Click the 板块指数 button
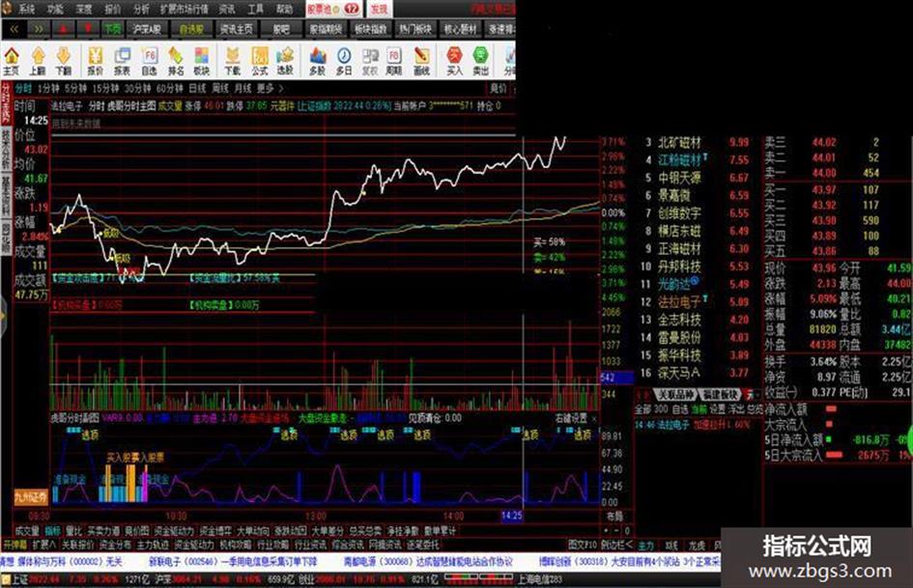This screenshot has width=913, height=588. (x=370, y=29)
